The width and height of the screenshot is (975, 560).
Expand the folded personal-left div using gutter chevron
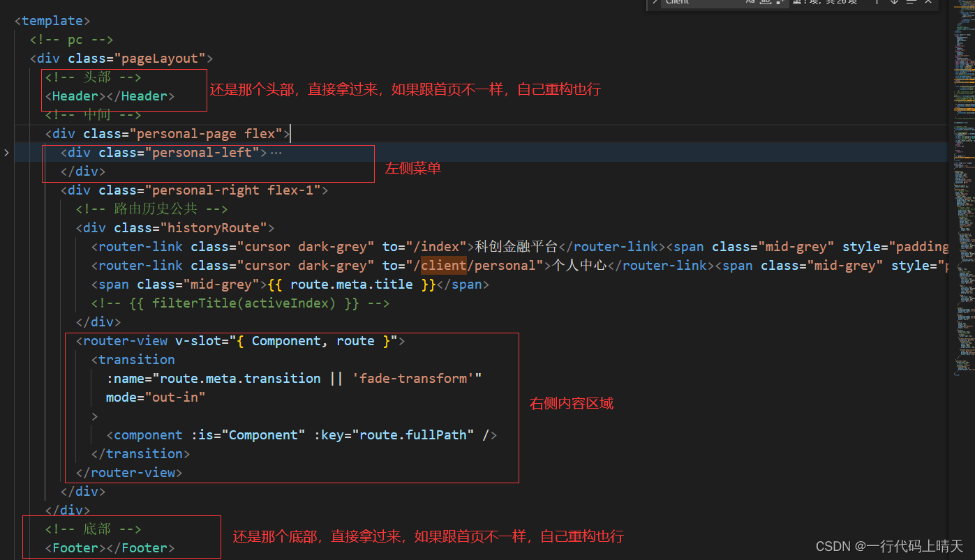(6, 152)
